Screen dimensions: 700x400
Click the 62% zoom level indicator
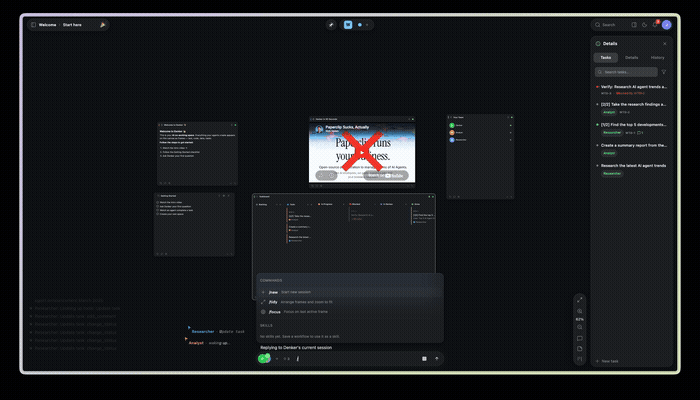point(579,319)
